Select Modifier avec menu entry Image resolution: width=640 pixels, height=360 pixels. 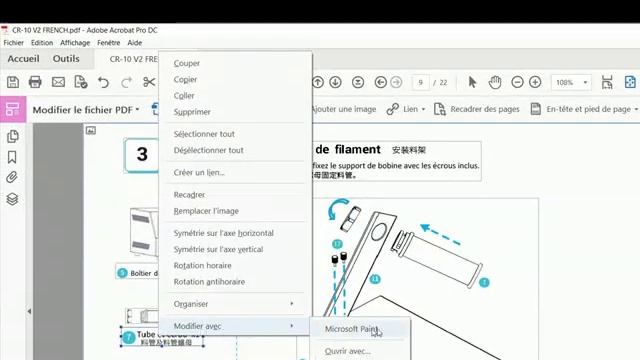pyautogui.click(x=236, y=326)
